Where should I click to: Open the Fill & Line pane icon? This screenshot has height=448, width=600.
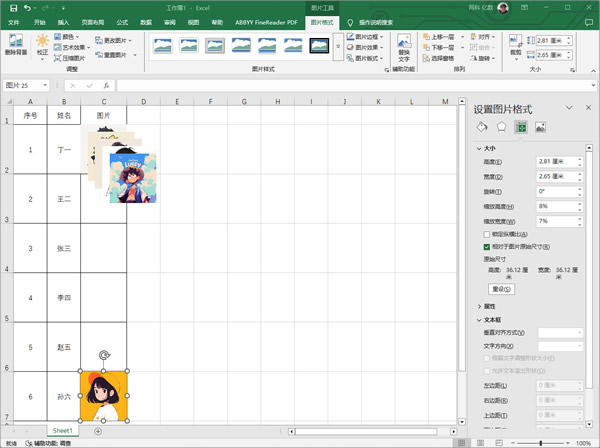pos(482,127)
